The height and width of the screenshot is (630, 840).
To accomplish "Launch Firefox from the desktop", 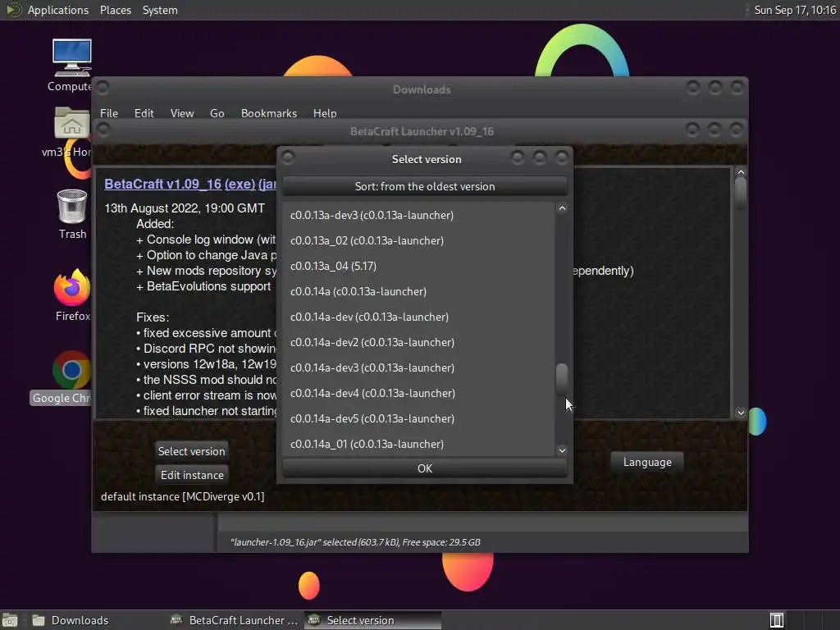I will pyautogui.click(x=72, y=294).
